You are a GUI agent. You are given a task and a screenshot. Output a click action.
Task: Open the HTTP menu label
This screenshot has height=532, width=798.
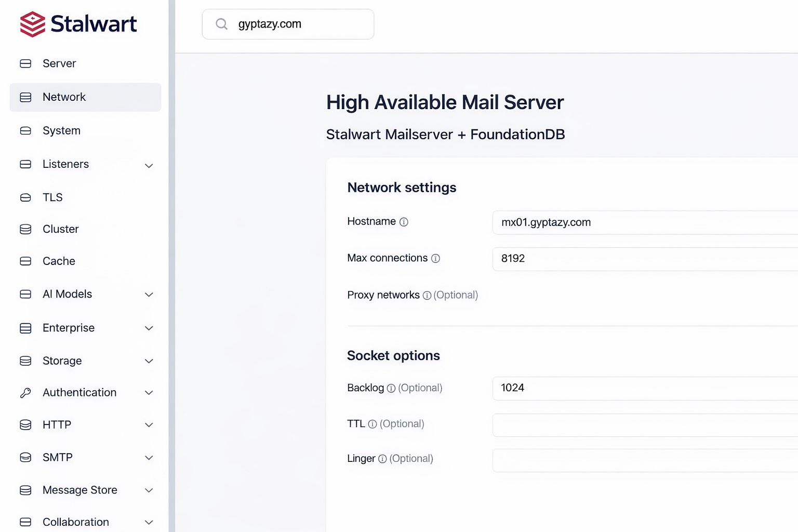(x=57, y=425)
